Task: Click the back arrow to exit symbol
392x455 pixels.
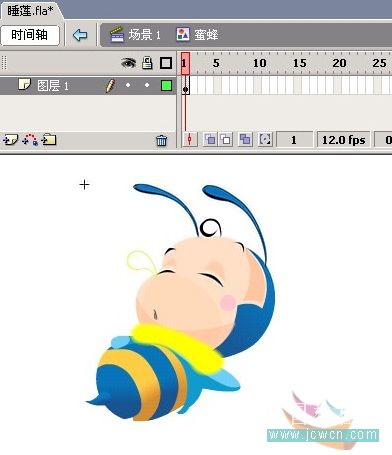Action: pos(80,35)
